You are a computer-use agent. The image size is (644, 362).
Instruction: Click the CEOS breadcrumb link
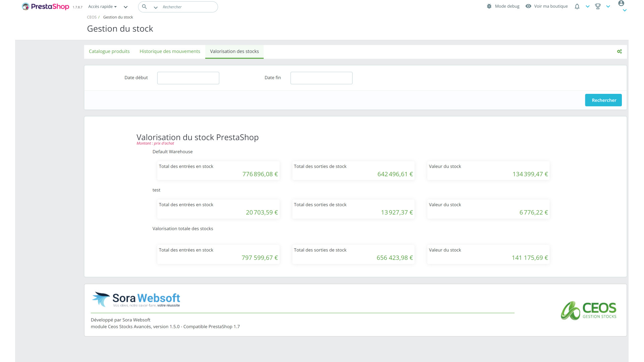click(92, 17)
